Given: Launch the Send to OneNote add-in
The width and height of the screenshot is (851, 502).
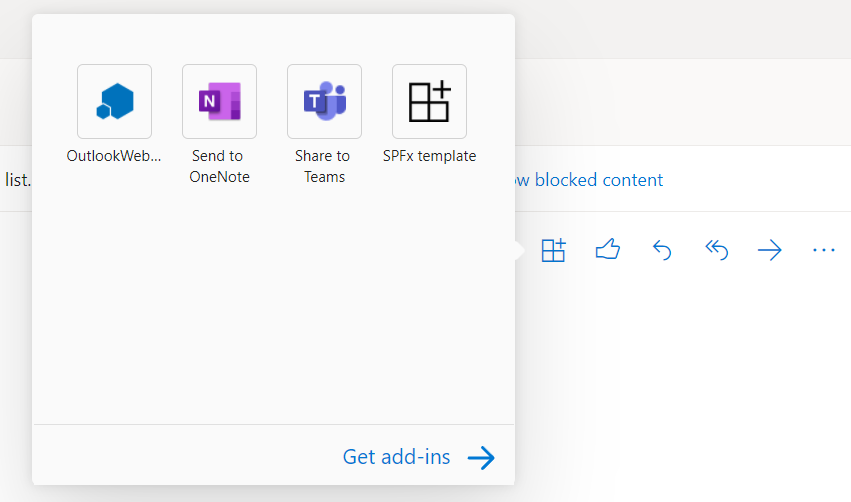Looking at the screenshot, I should (219, 101).
